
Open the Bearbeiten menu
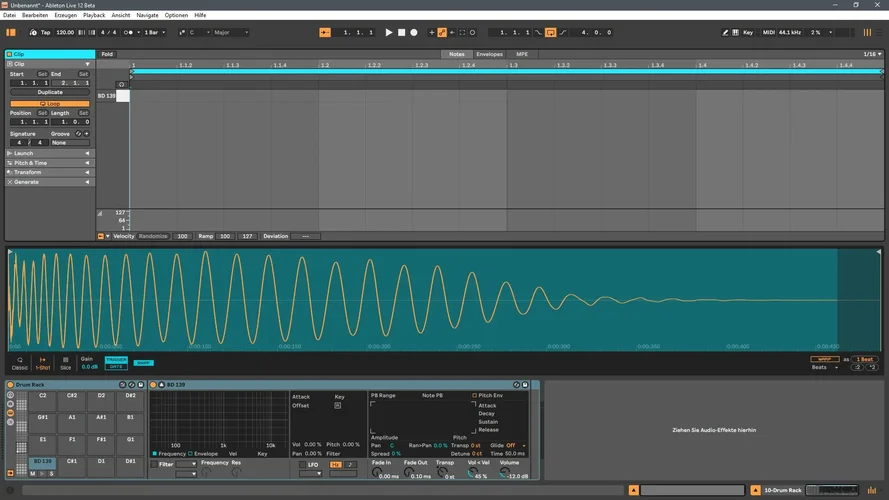coord(34,16)
